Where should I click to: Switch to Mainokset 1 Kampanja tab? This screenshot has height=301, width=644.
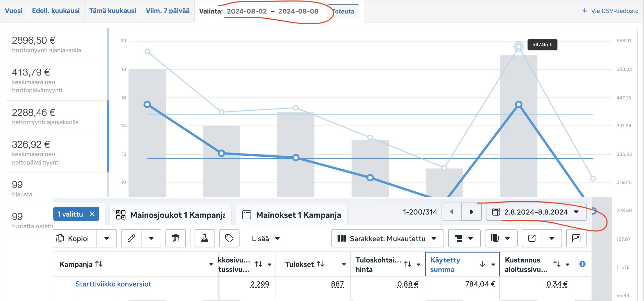coord(291,215)
